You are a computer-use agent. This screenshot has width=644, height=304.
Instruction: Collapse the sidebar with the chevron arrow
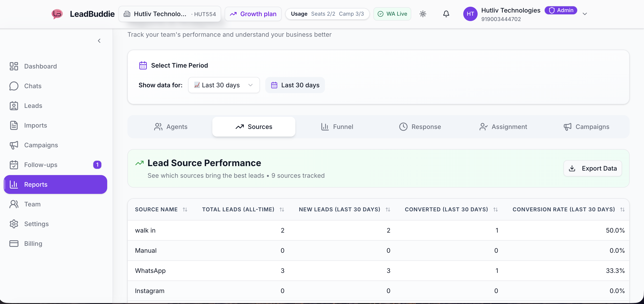coord(99,41)
